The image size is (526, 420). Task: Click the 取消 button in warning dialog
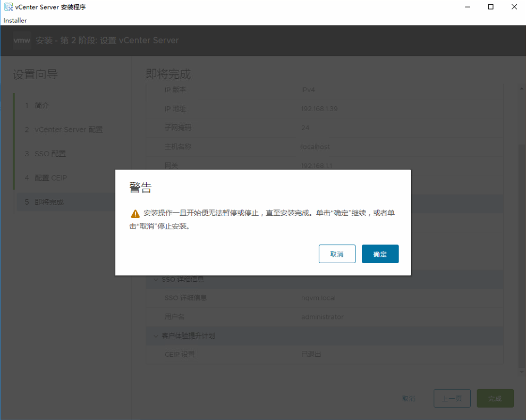337,254
